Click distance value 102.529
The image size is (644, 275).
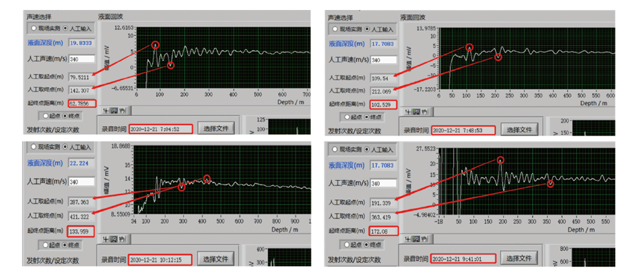pos(384,104)
